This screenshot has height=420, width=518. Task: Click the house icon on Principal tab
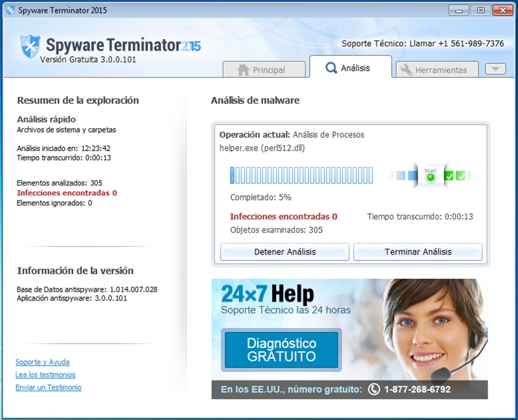tap(243, 70)
